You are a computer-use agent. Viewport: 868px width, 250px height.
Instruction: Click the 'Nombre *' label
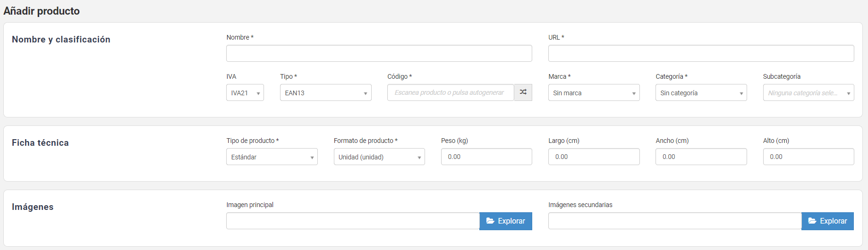coord(240,37)
